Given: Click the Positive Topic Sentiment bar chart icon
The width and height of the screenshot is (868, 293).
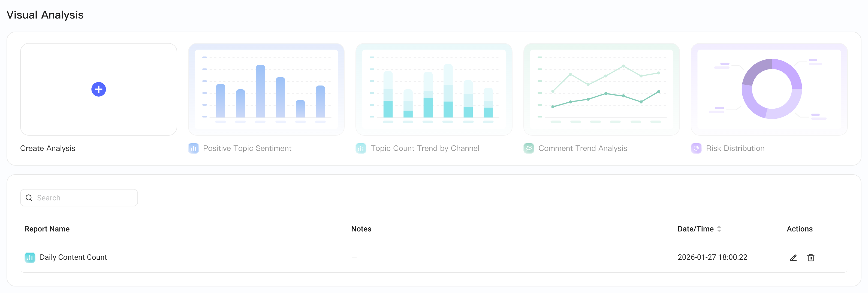Looking at the screenshot, I should coord(193,148).
